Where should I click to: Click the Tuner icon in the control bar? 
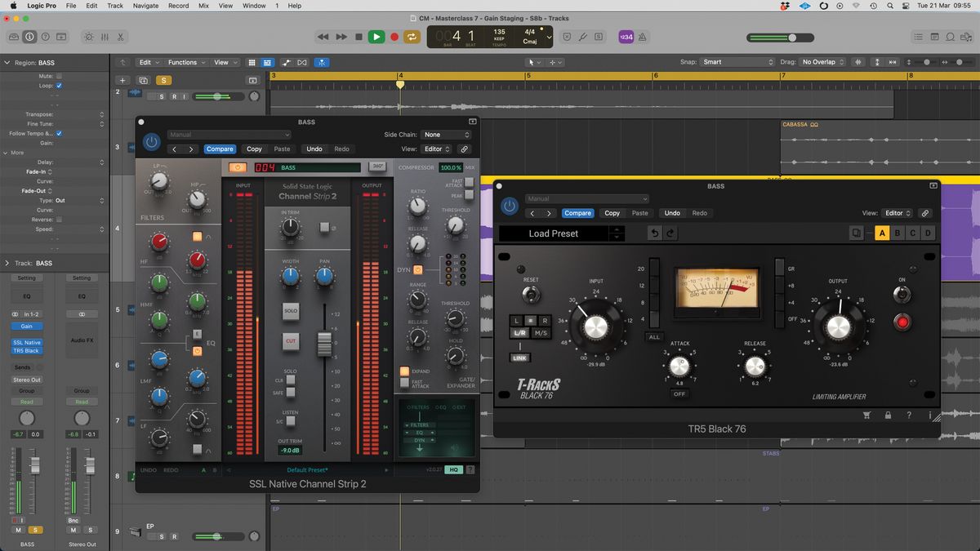click(583, 36)
